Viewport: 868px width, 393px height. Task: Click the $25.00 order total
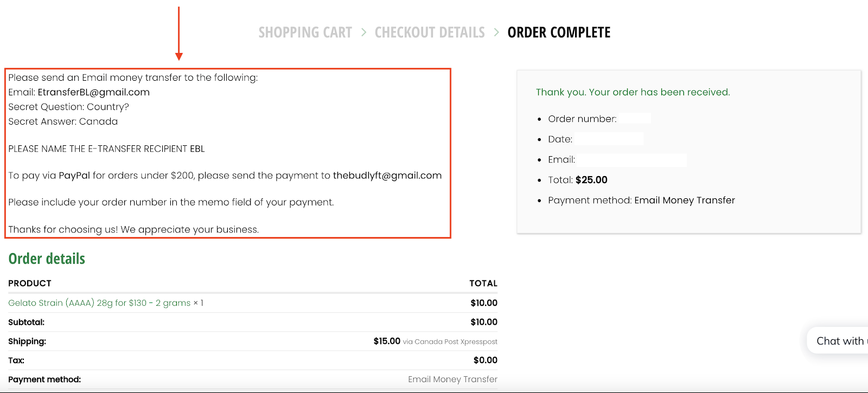click(x=591, y=180)
